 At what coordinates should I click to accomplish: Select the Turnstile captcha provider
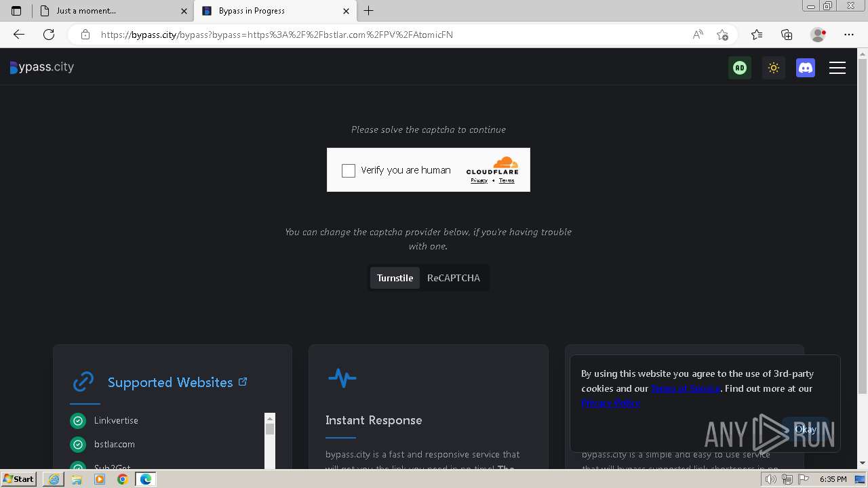[x=395, y=278]
